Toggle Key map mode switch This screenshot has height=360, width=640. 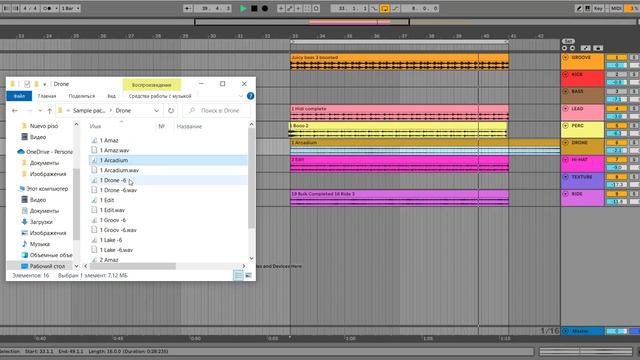click(x=598, y=8)
